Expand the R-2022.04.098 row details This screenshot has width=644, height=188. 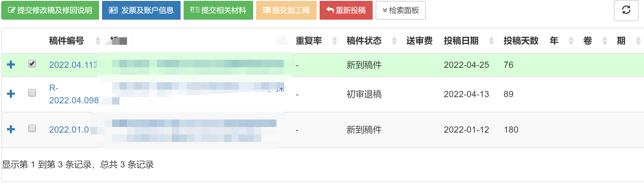(x=11, y=94)
